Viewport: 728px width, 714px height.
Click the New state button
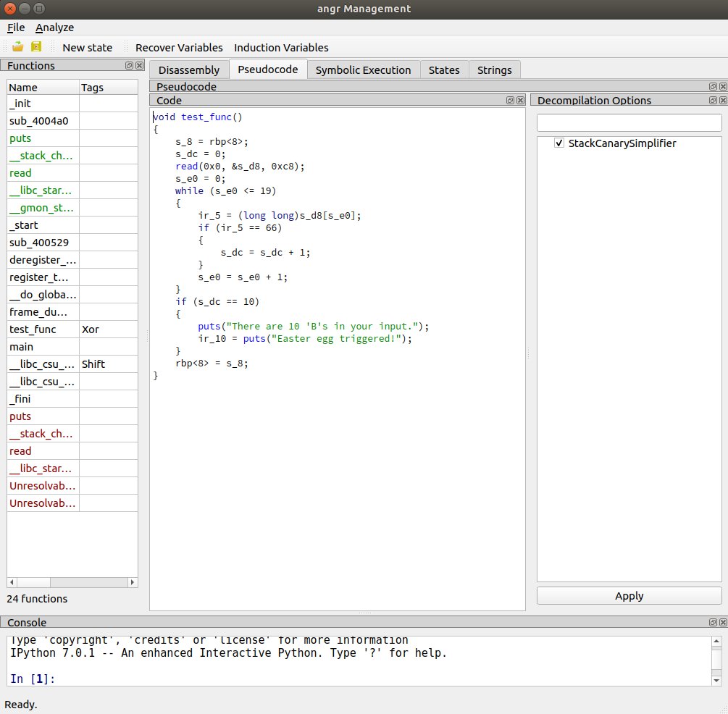pos(87,47)
